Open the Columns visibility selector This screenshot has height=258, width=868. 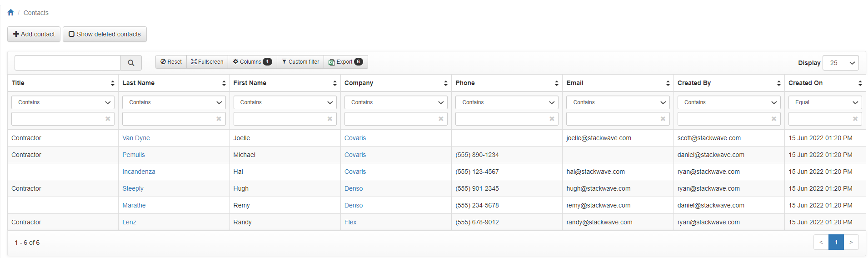click(x=252, y=62)
